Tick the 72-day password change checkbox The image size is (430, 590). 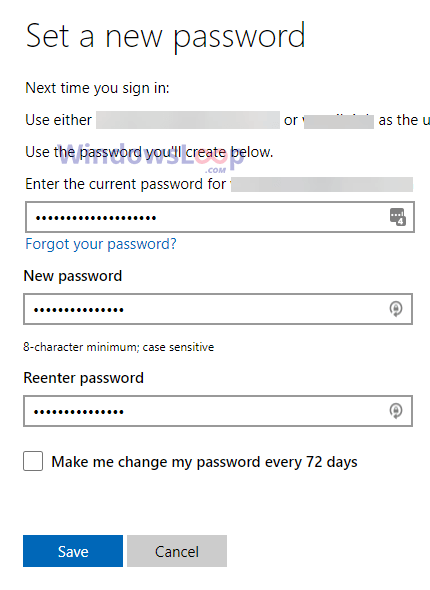[x=33, y=461]
